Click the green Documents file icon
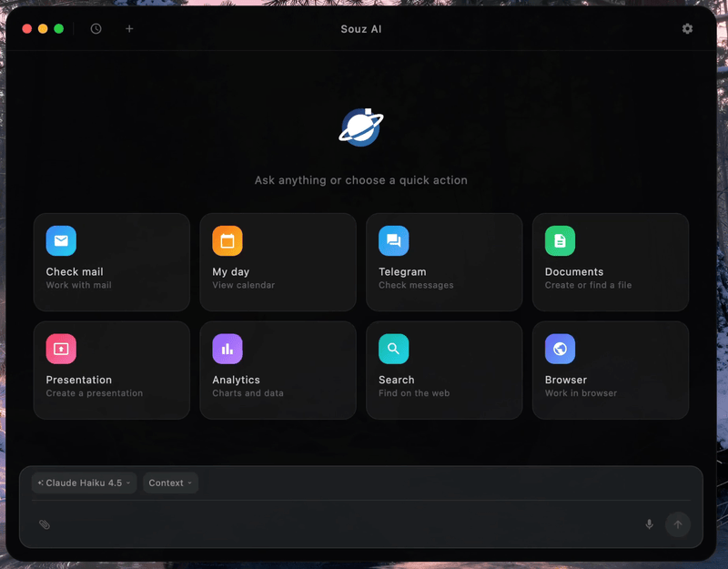 (560, 240)
